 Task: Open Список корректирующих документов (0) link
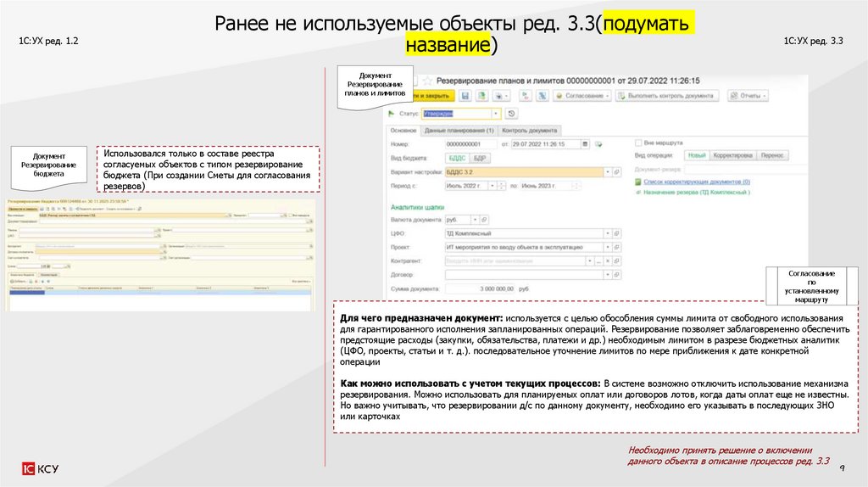click(x=697, y=182)
